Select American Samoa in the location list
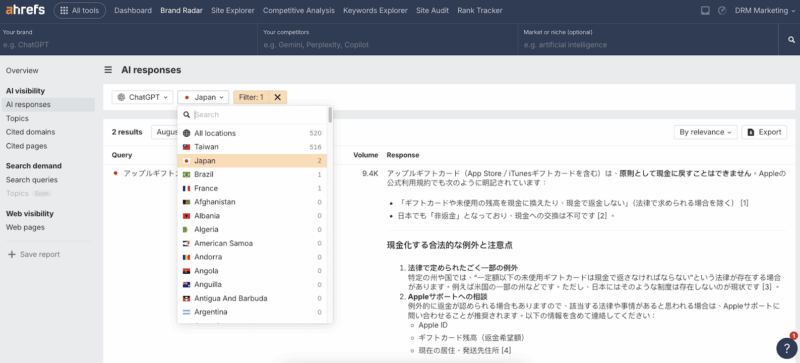The width and height of the screenshot is (800, 363). [x=252, y=244]
